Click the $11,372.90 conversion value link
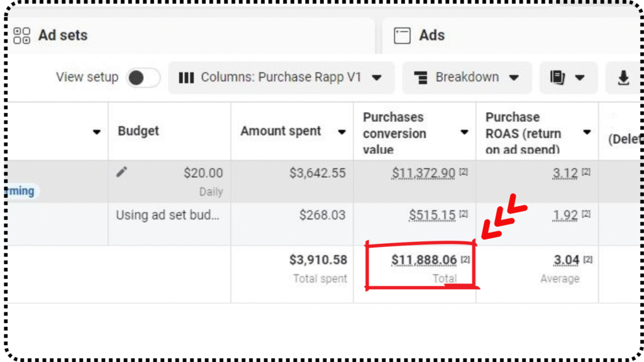This screenshot has height=362, width=644. click(x=423, y=173)
